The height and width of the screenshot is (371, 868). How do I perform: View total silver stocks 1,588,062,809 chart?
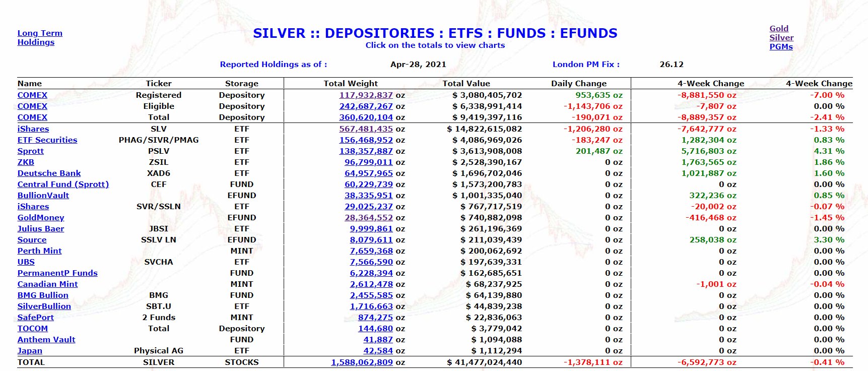point(362,362)
